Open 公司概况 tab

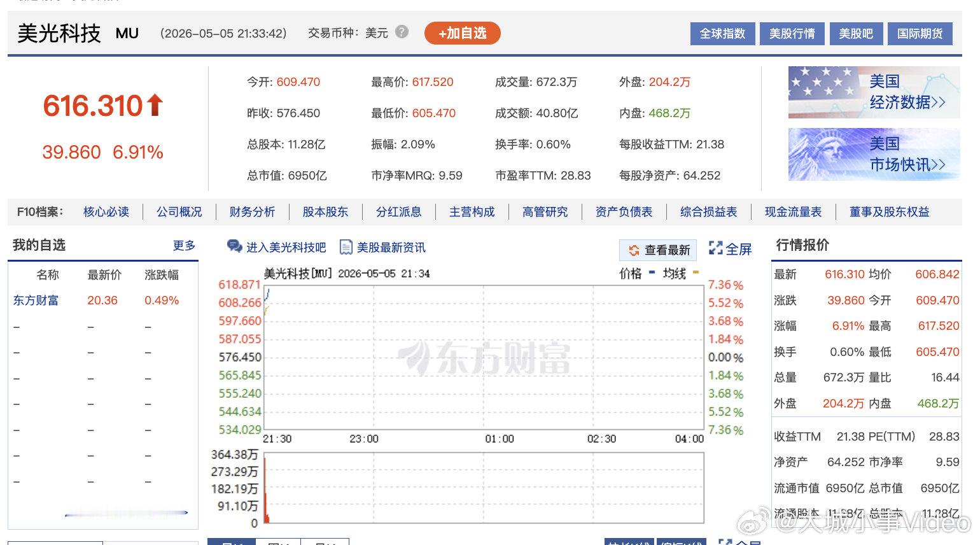tap(179, 212)
